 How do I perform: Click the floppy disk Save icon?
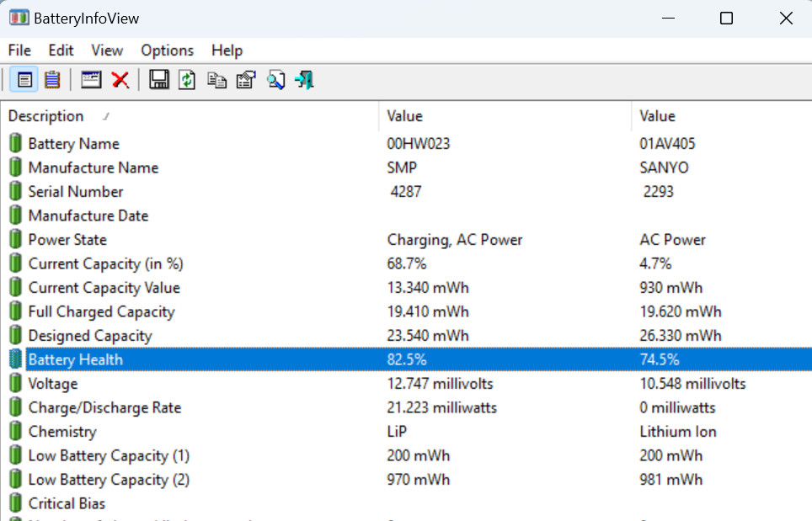coord(158,80)
